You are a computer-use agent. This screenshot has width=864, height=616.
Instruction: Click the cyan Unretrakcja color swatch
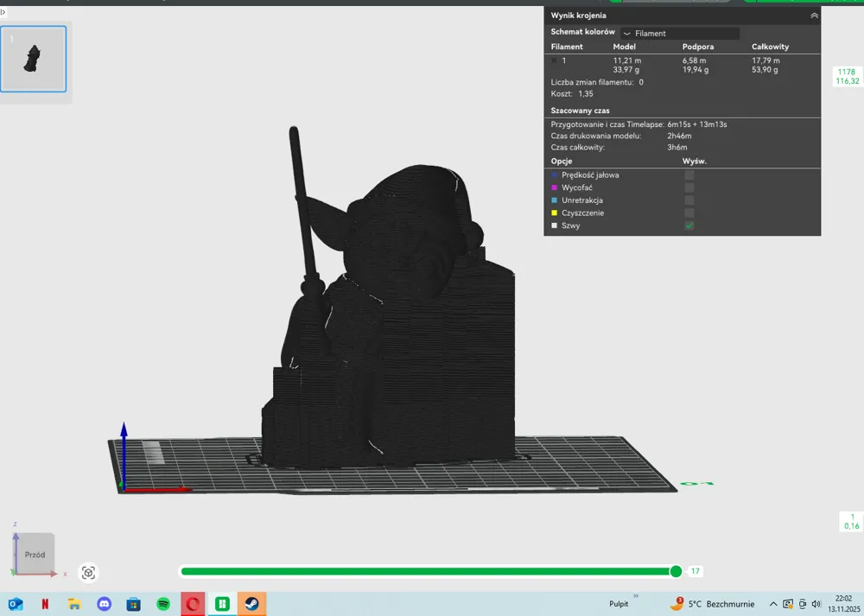555,200
